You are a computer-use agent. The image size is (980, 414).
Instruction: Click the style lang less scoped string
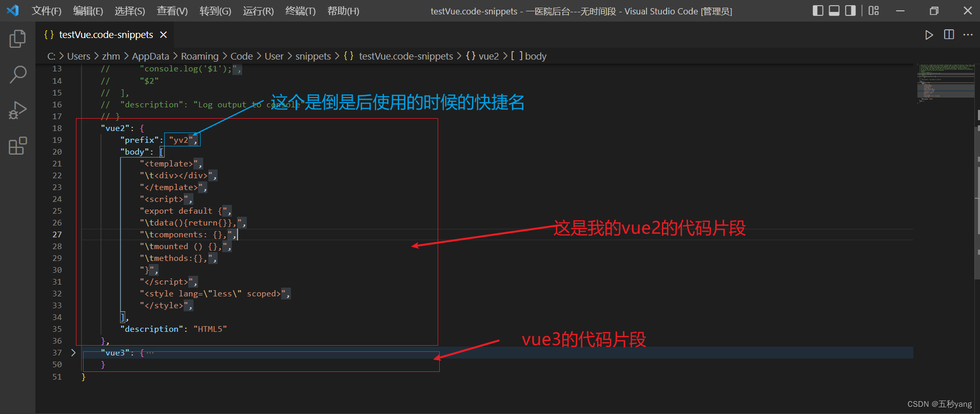tap(213, 293)
